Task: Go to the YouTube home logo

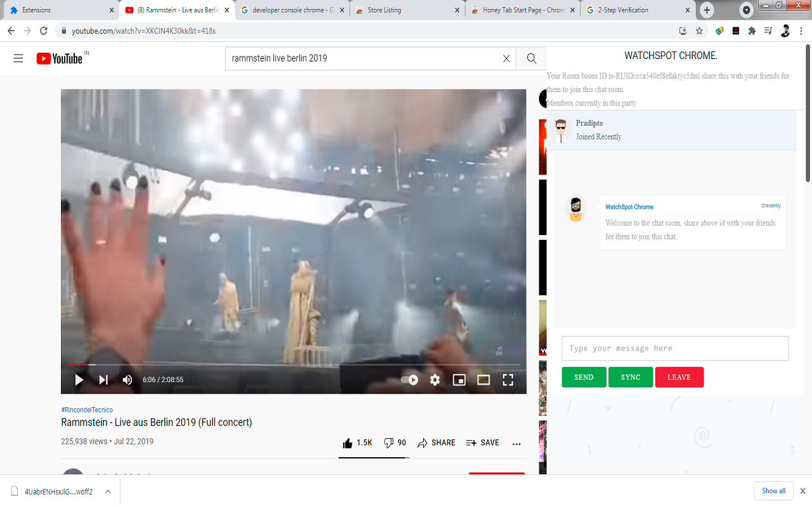Action: [59, 58]
